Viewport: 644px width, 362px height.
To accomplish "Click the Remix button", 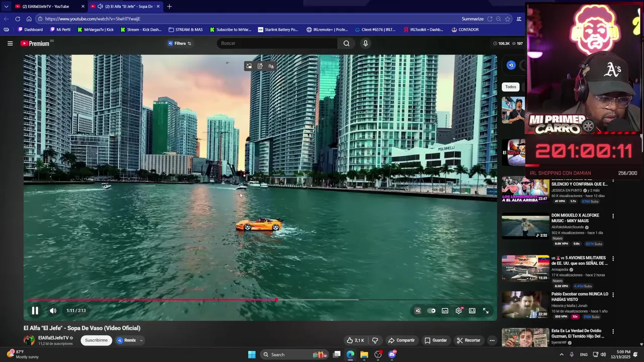I will [126, 340].
